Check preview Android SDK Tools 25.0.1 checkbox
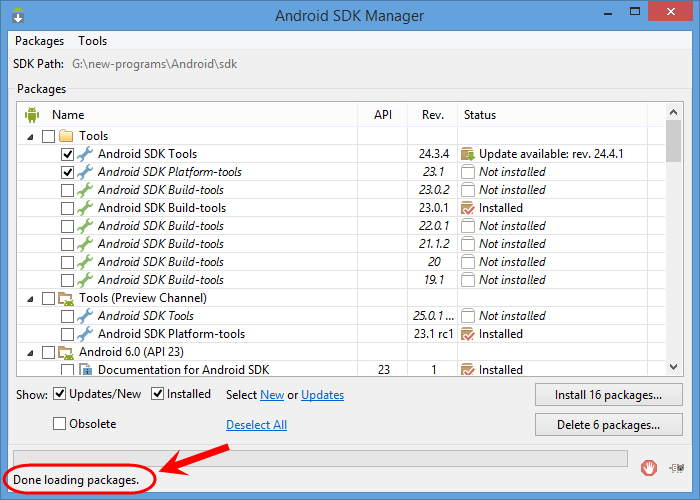This screenshot has height=500, width=700. (x=67, y=316)
